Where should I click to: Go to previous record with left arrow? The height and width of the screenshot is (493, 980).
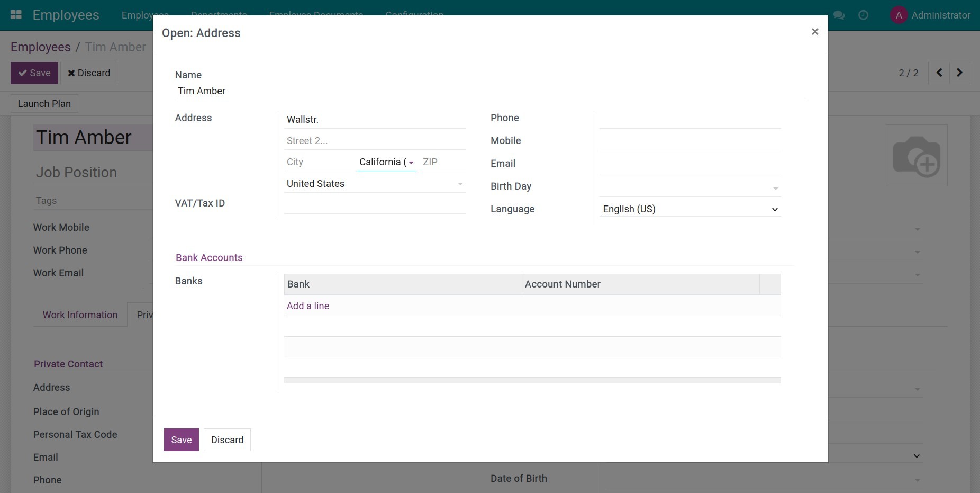(939, 73)
